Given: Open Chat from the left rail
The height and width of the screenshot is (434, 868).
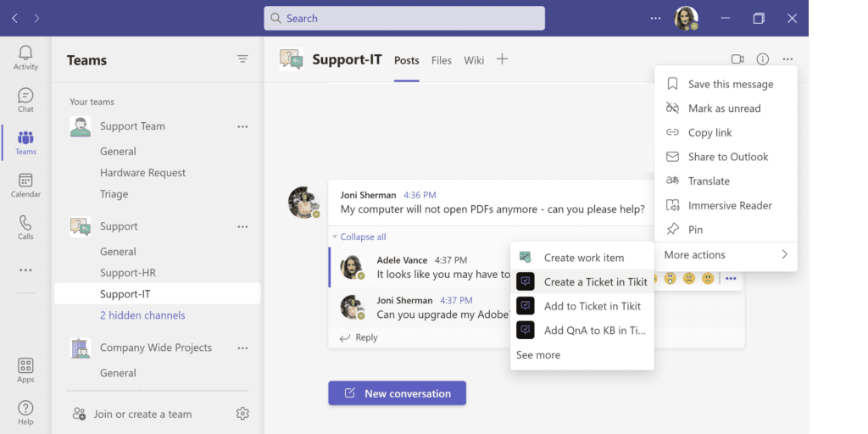Looking at the screenshot, I should (25, 100).
